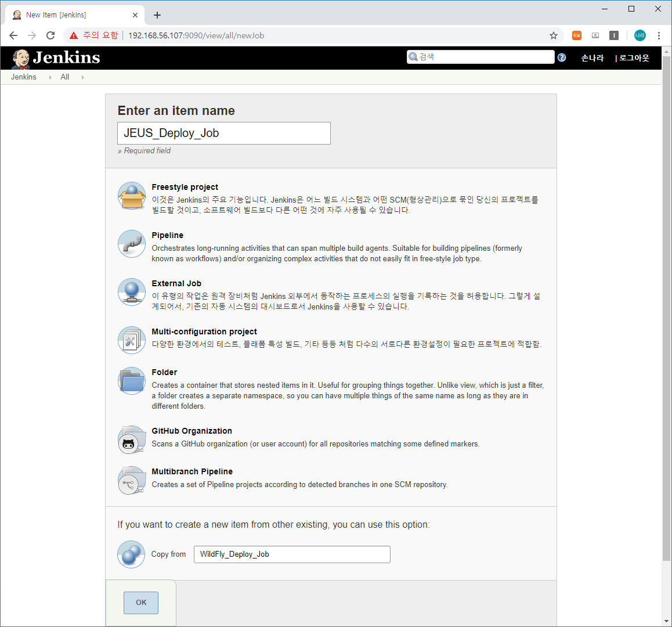Choose the Pipeline pipe icon
672x627 pixels.
[132, 244]
